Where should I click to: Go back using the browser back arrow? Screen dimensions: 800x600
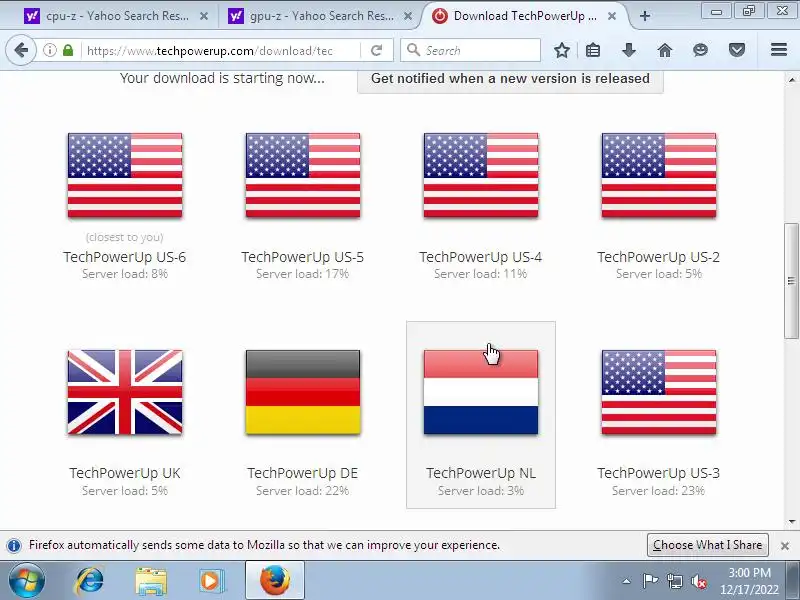click(x=21, y=50)
